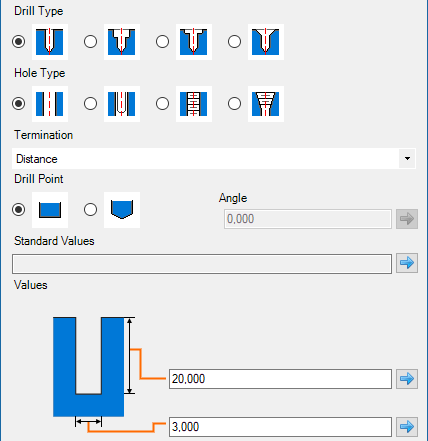
Task: Click blue arrow beside 20,000 depth field
Action: tap(407, 379)
